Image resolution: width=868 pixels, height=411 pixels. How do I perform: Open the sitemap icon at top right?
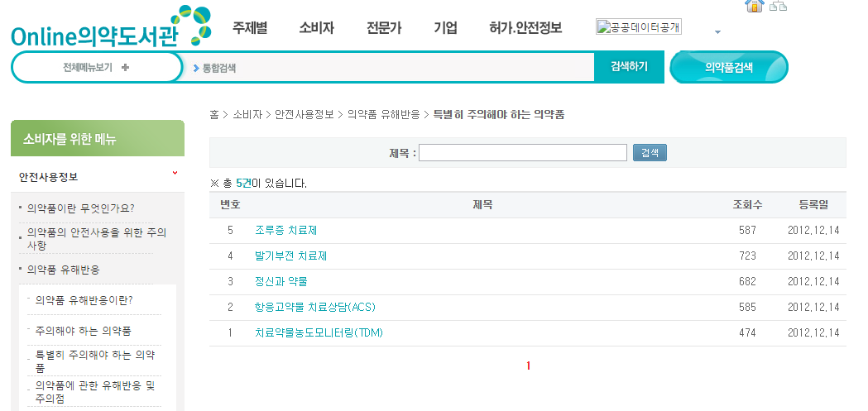[x=778, y=7]
